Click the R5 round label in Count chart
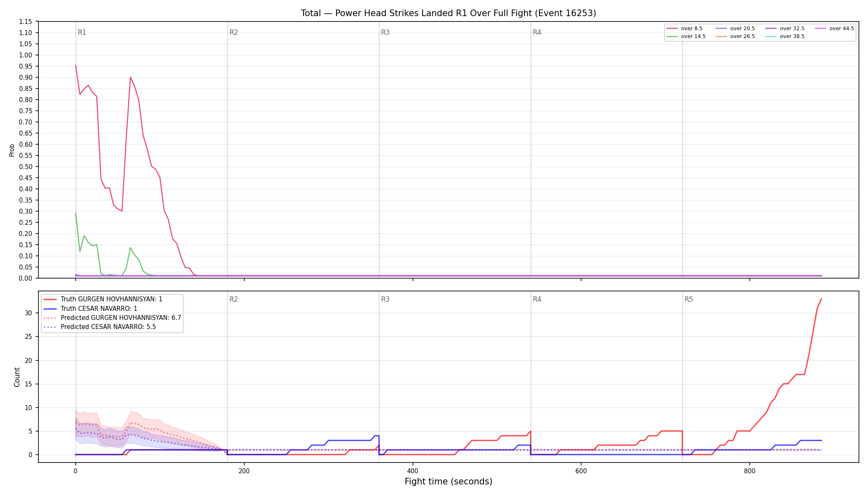The image size is (868, 496). (689, 299)
